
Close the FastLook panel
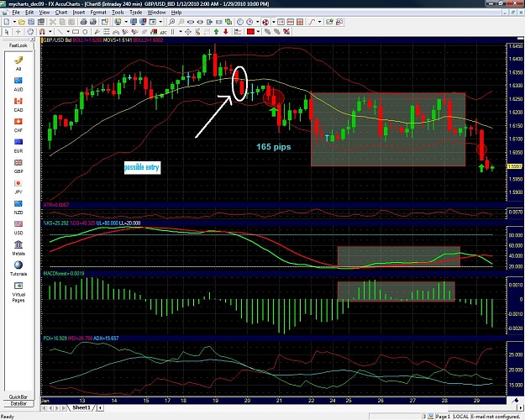click(x=32, y=39)
